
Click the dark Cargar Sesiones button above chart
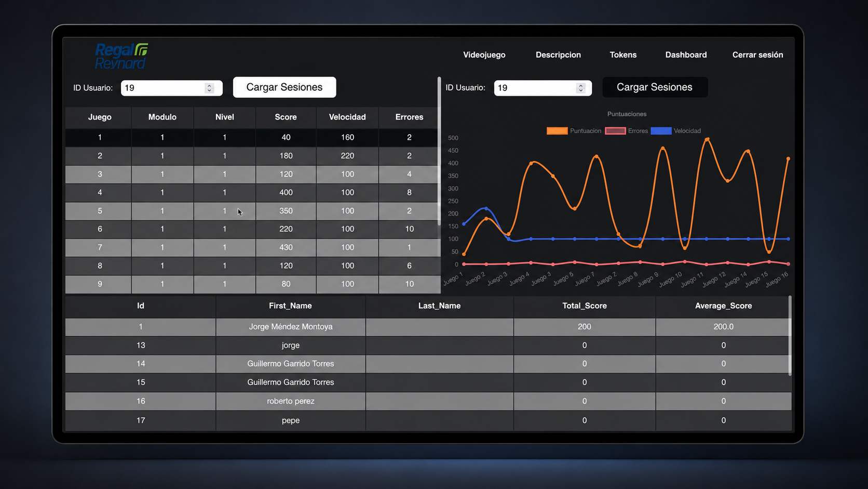(655, 87)
